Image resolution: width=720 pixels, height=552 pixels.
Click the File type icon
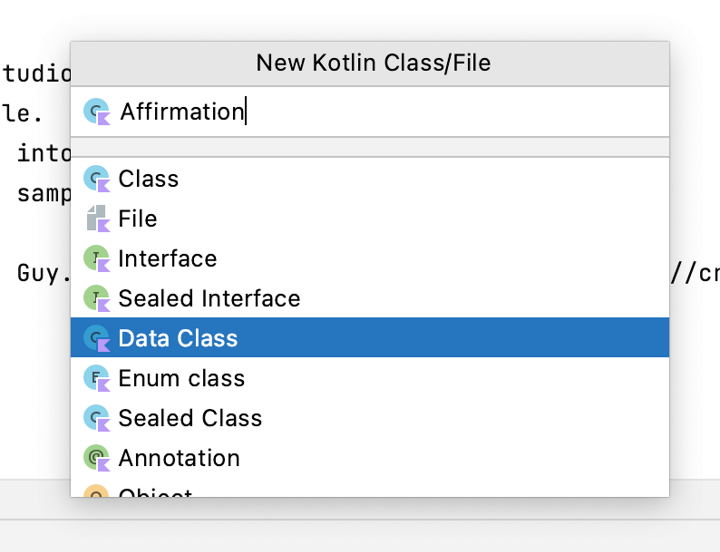tap(97, 219)
